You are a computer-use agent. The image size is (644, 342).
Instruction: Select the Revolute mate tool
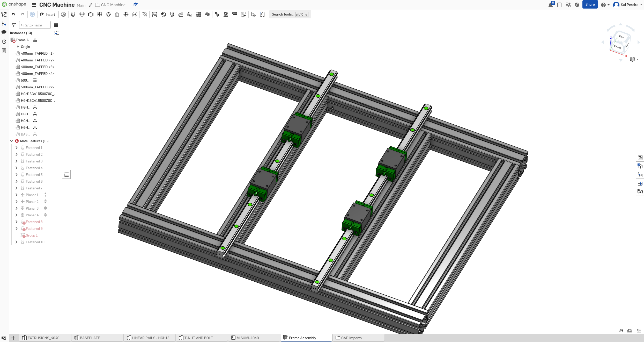(x=82, y=15)
